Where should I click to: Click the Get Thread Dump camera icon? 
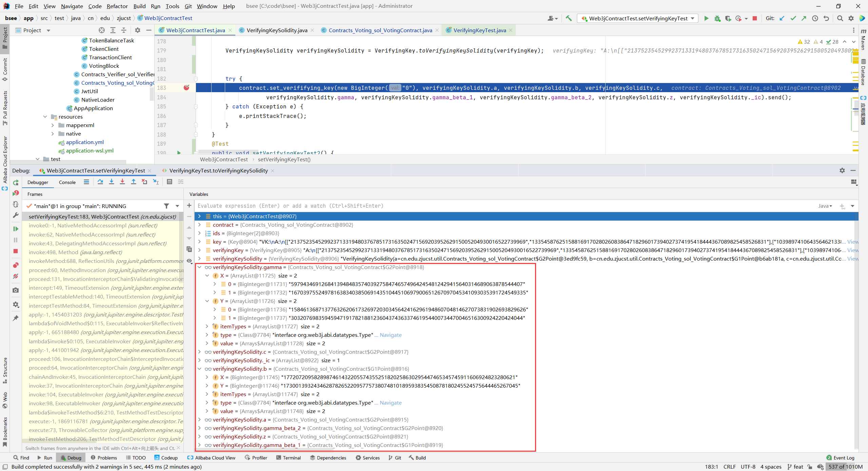click(x=16, y=290)
